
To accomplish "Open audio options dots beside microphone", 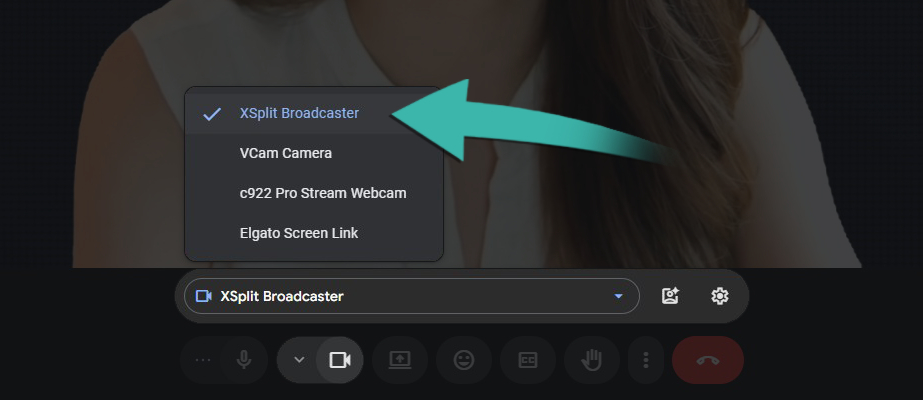I will click(x=202, y=360).
